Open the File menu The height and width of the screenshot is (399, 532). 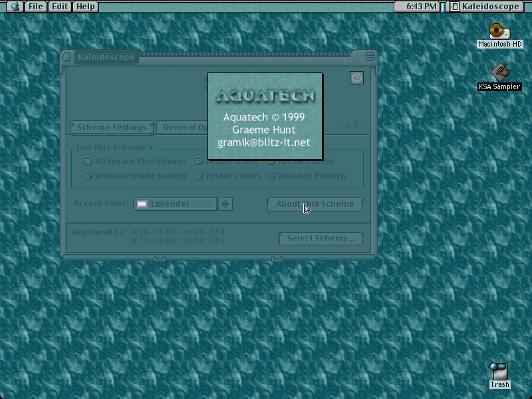pos(36,7)
